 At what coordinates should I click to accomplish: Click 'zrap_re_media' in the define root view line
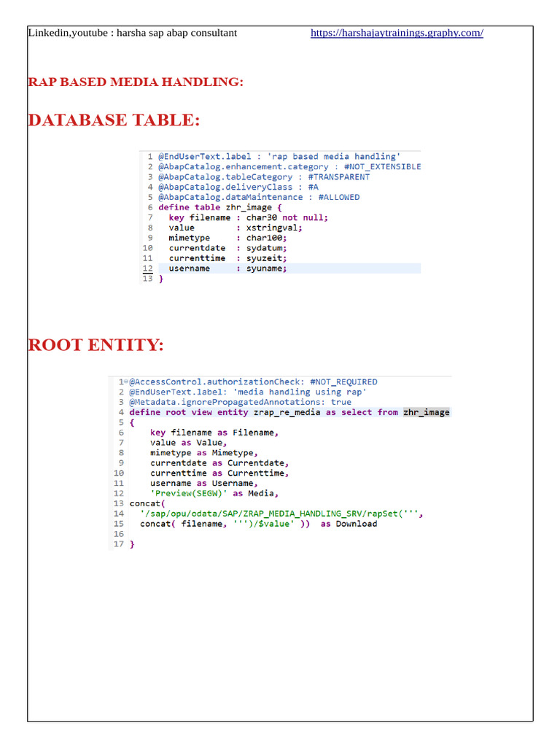point(287,413)
